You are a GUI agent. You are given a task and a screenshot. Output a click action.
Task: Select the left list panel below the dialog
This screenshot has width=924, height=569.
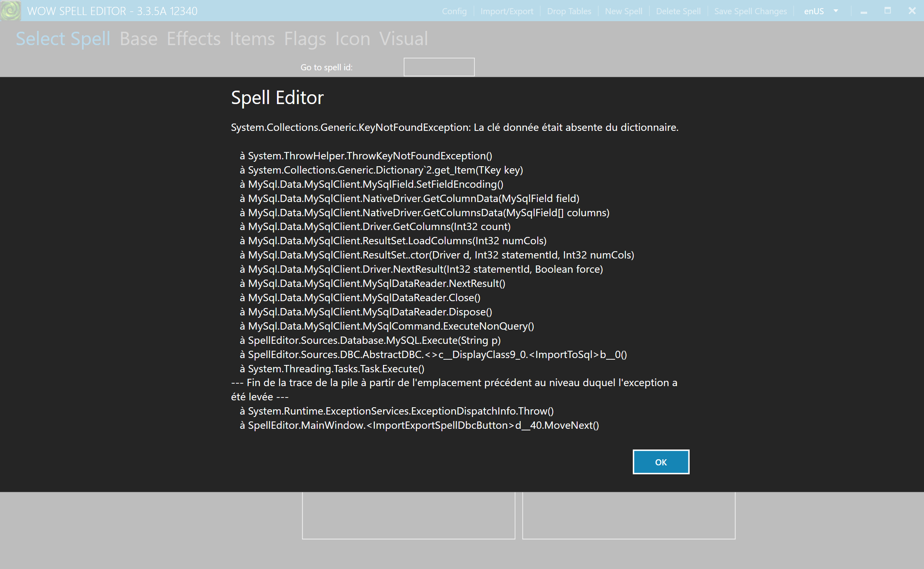[x=408, y=515]
